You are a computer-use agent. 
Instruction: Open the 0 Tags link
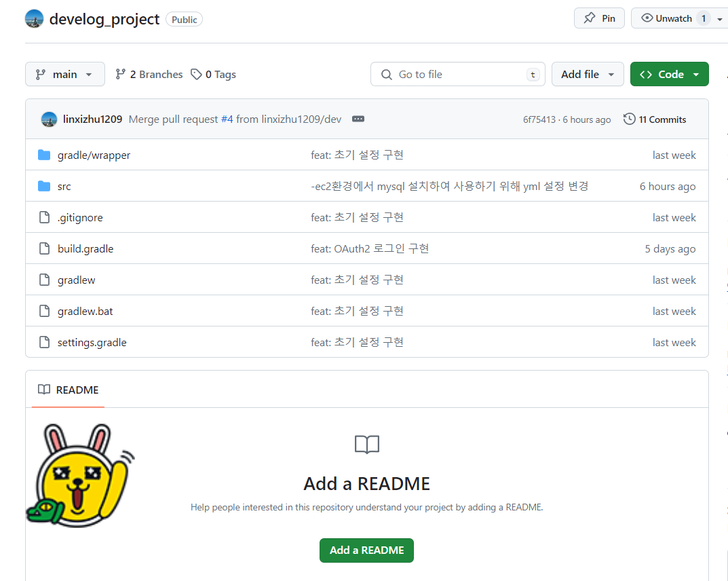(213, 74)
